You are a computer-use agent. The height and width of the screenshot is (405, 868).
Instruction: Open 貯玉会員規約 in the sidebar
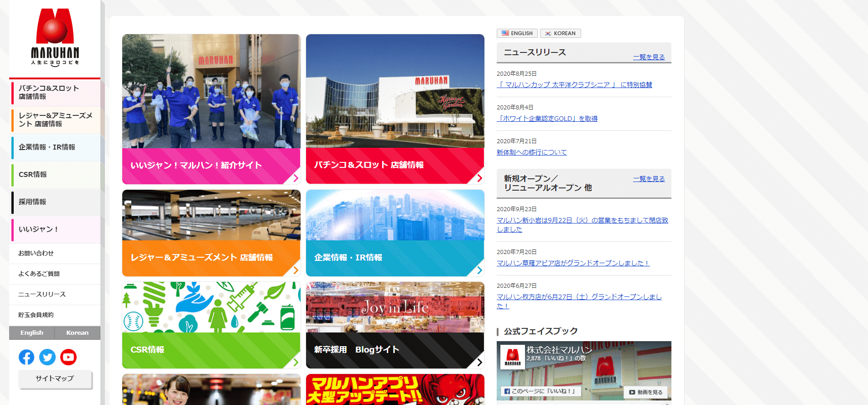tap(55, 315)
